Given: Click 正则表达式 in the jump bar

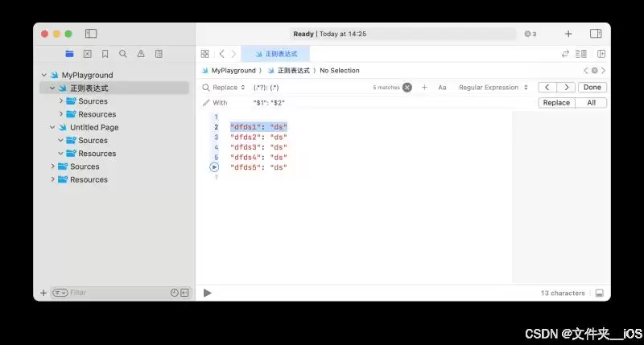Looking at the screenshot, I should pos(293,71).
